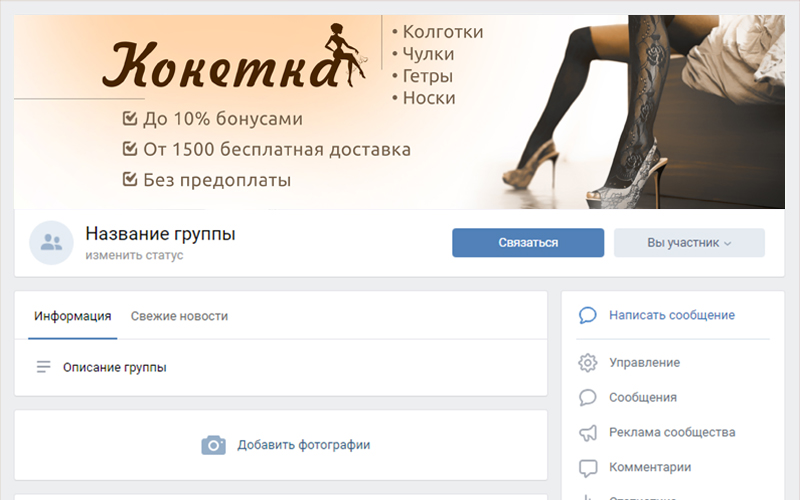Click the Реклама сообщества megaphone icon
The image size is (800, 500).
[587, 433]
